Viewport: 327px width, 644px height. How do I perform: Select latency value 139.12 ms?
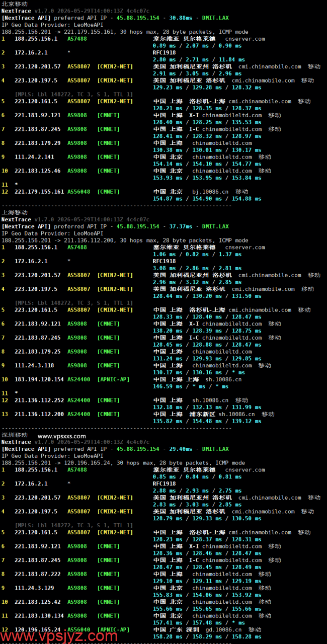(245, 421)
